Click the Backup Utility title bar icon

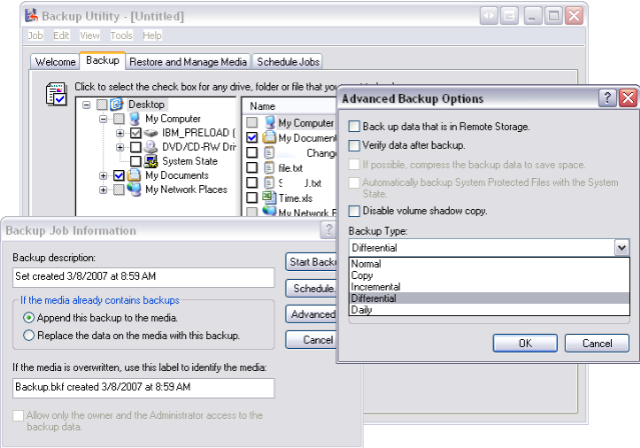tap(31, 16)
